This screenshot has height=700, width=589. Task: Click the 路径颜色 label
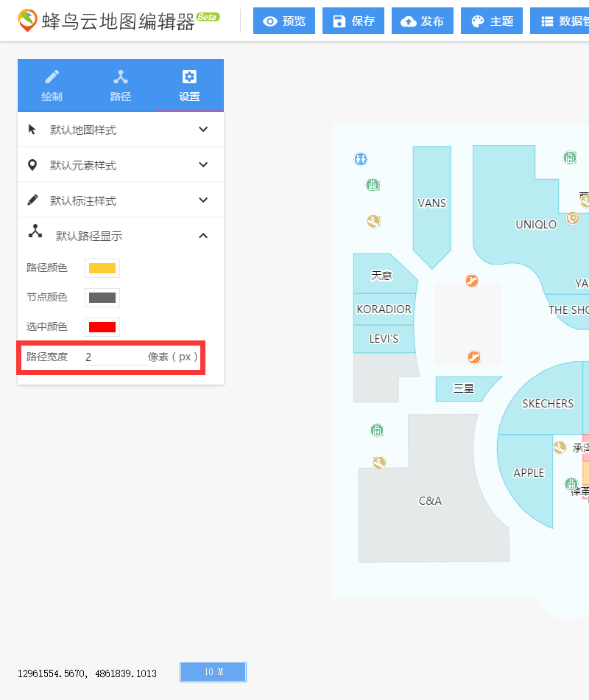[x=47, y=267]
